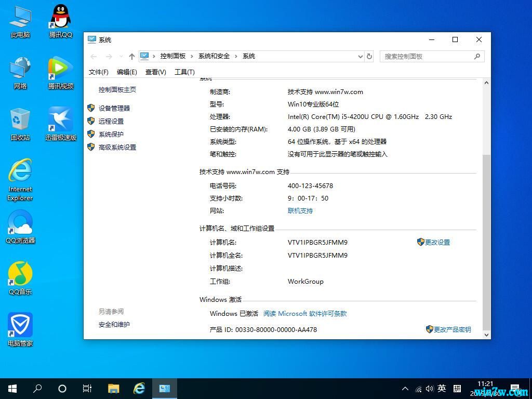
Task: Open Remote Settings (远程设置)
Action: click(111, 121)
